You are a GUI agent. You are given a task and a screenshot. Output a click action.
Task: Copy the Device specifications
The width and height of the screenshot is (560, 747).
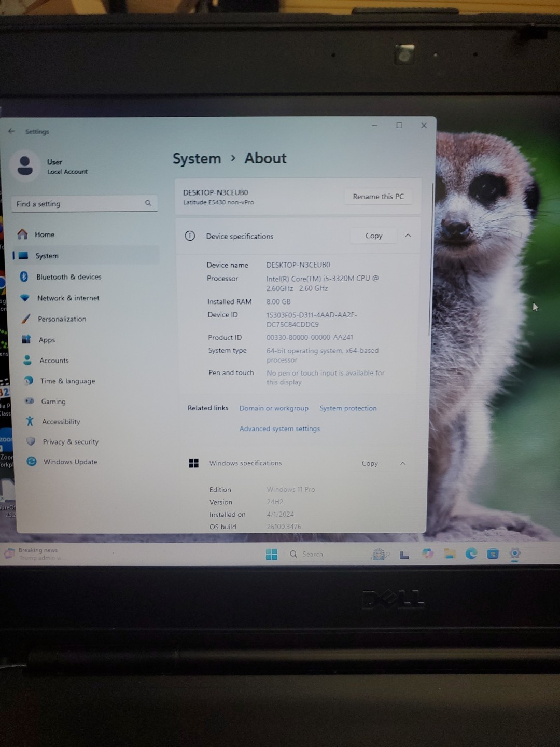click(x=373, y=236)
